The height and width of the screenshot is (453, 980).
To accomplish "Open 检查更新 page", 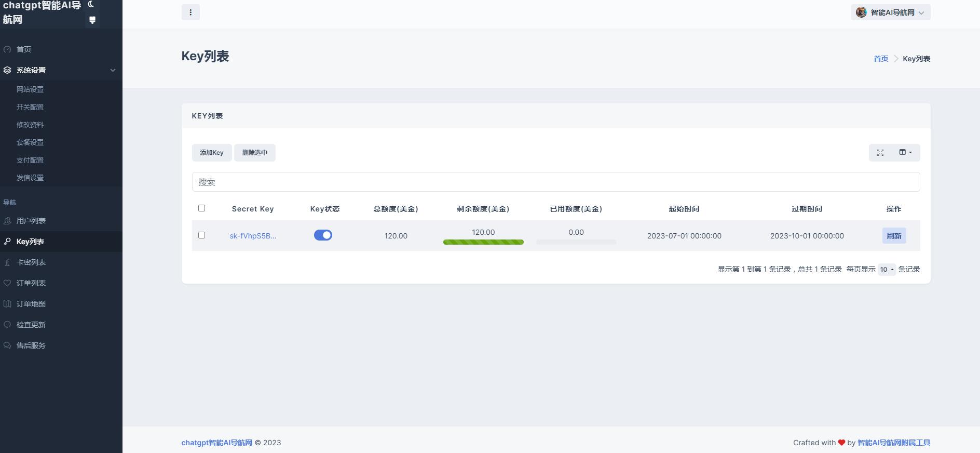I will (61, 325).
